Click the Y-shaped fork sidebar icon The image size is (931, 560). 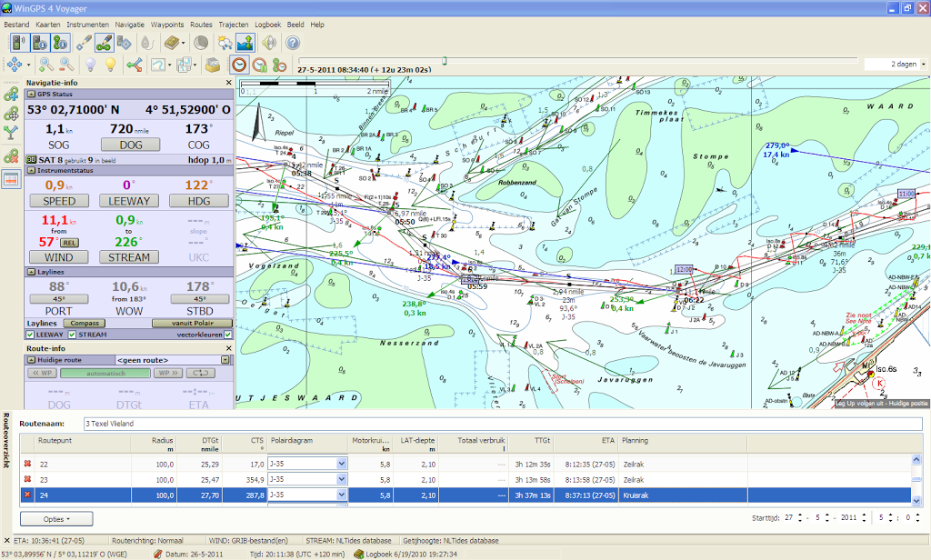(11, 133)
